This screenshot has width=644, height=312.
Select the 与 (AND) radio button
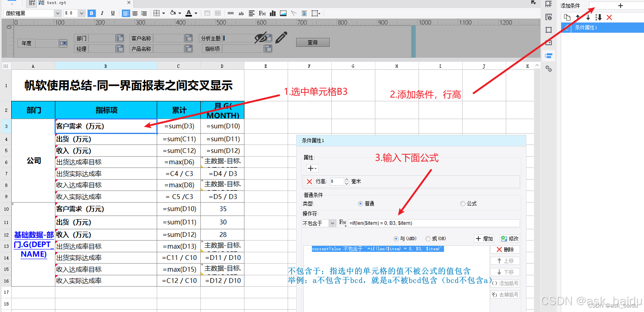[396, 239]
